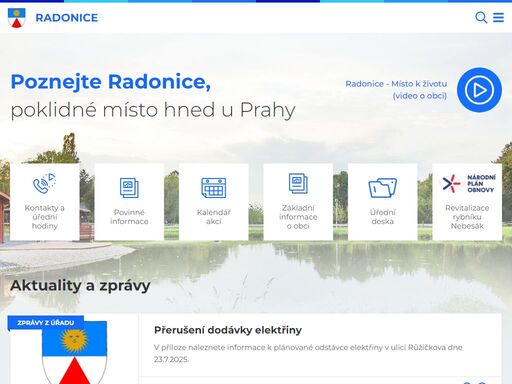Screen dimensions: 512x384
Task: Click the phone contacts icon
Action: tap(45, 183)
